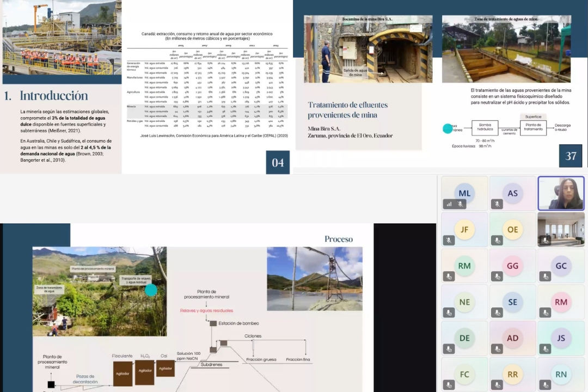Select the JF participant avatar
The height and width of the screenshot is (392, 588).
pos(464,229)
